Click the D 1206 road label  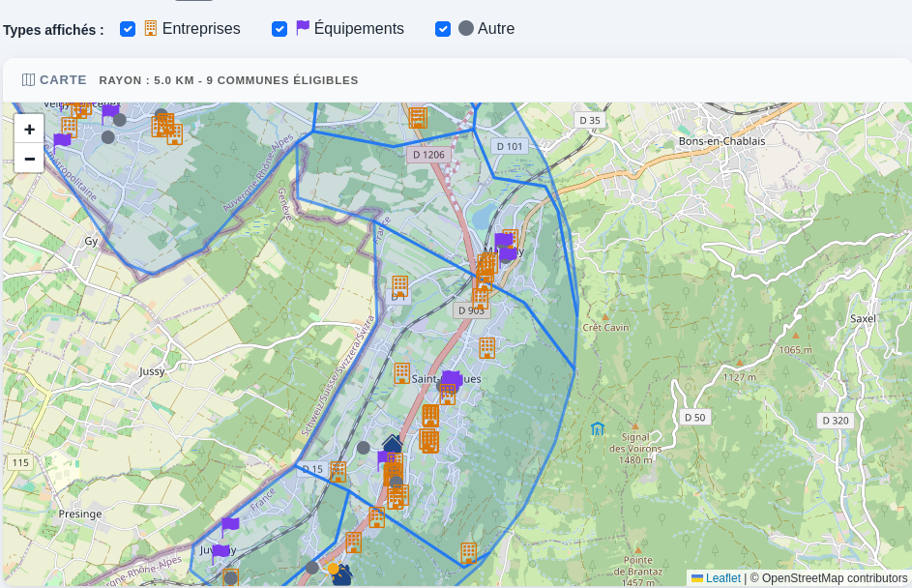[428, 155]
